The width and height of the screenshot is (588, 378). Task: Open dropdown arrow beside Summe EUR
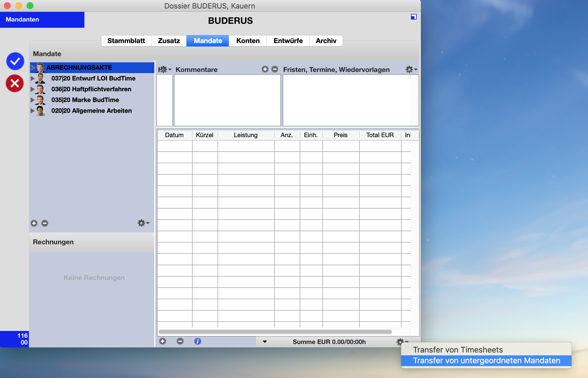click(265, 342)
